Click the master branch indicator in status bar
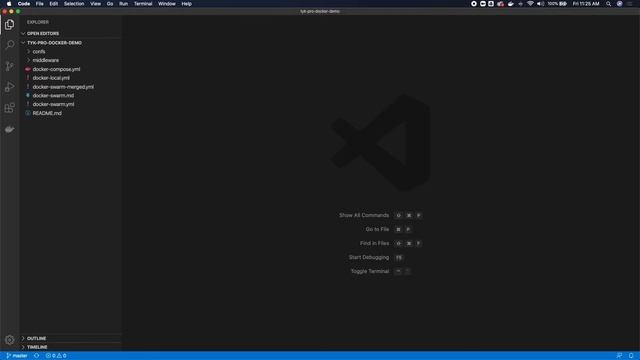The width and height of the screenshot is (640, 360). [17, 356]
